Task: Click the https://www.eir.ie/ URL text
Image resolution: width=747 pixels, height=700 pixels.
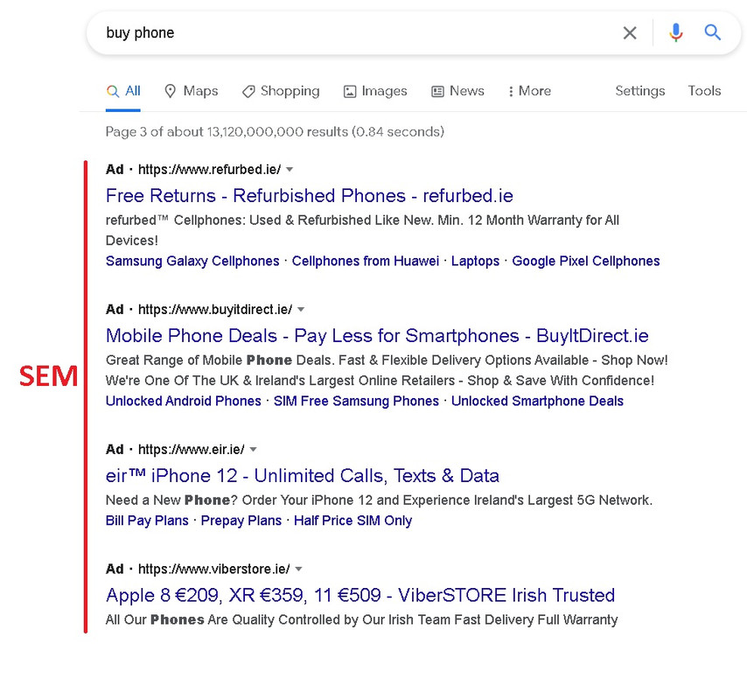Action: (x=192, y=450)
